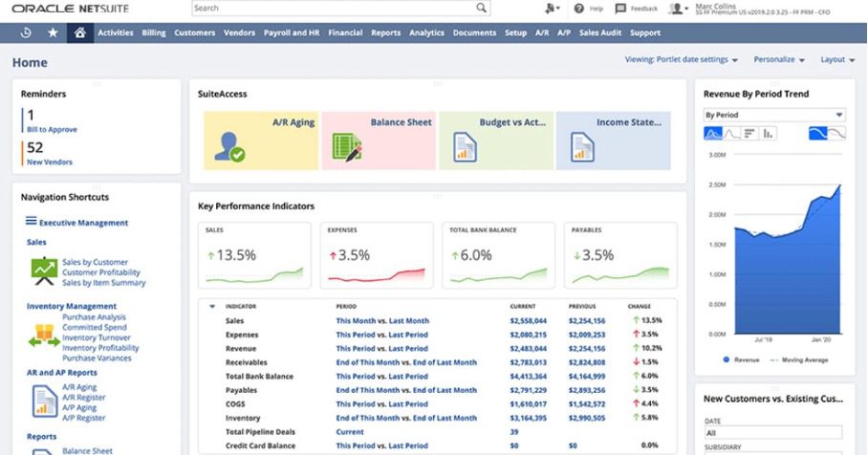Open the recent records clock icon
The image size is (868, 455).
click(x=25, y=32)
